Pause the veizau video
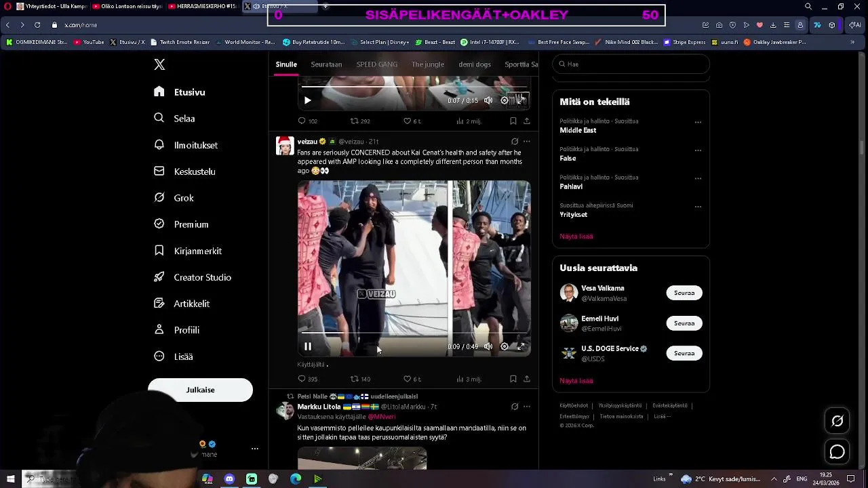This screenshot has height=488, width=868. tap(307, 346)
